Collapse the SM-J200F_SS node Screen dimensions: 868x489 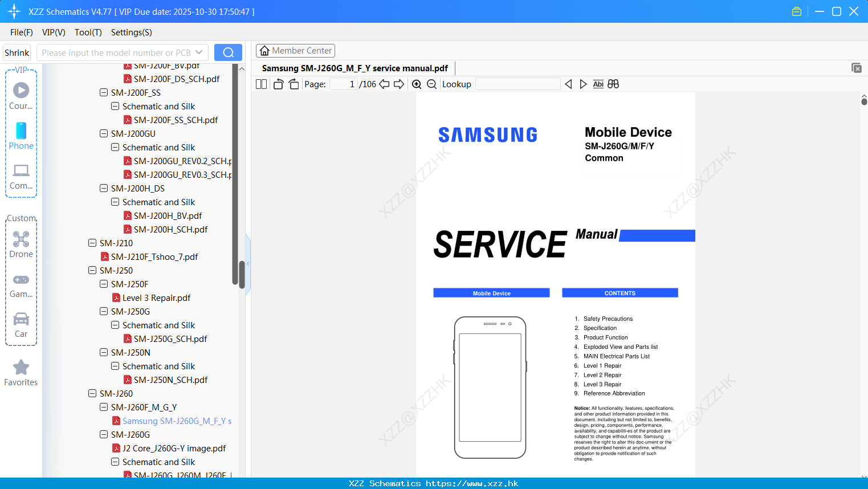(x=104, y=92)
